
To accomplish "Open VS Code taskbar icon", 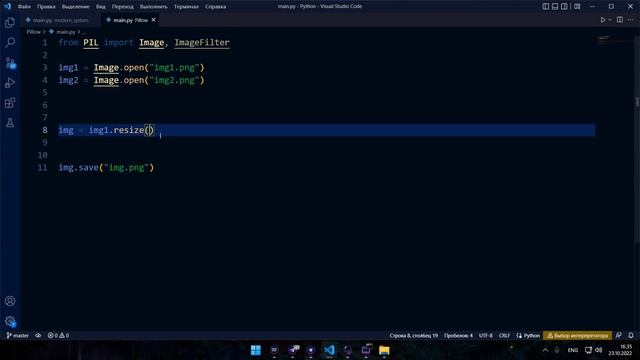I will [329, 350].
